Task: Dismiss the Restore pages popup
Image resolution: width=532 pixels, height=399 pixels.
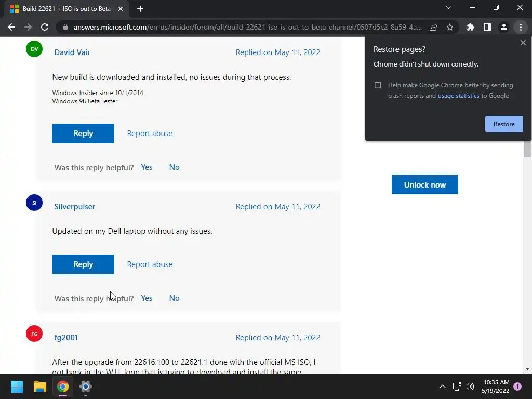Action: pos(523,43)
